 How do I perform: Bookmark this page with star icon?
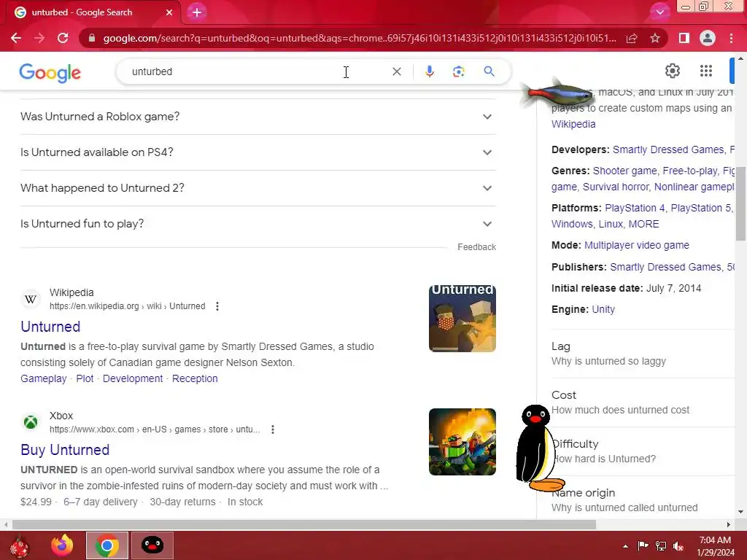pos(655,38)
